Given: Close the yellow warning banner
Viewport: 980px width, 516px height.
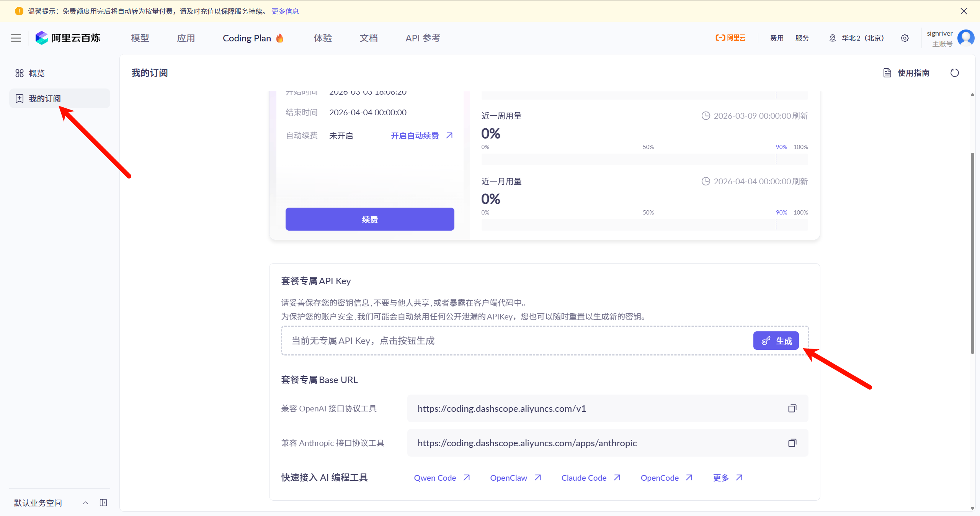Looking at the screenshot, I should click(x=964, y=11).
